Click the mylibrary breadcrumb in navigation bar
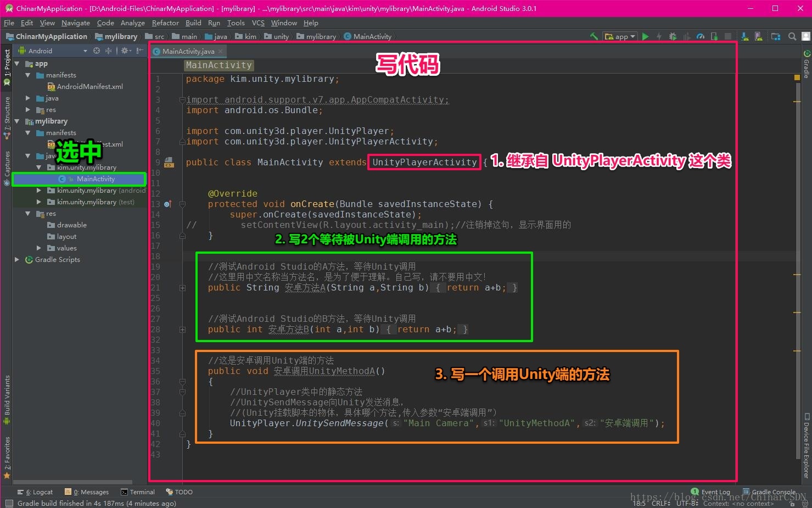This screenshot has width=812, height=508. (x=116, y=36)
